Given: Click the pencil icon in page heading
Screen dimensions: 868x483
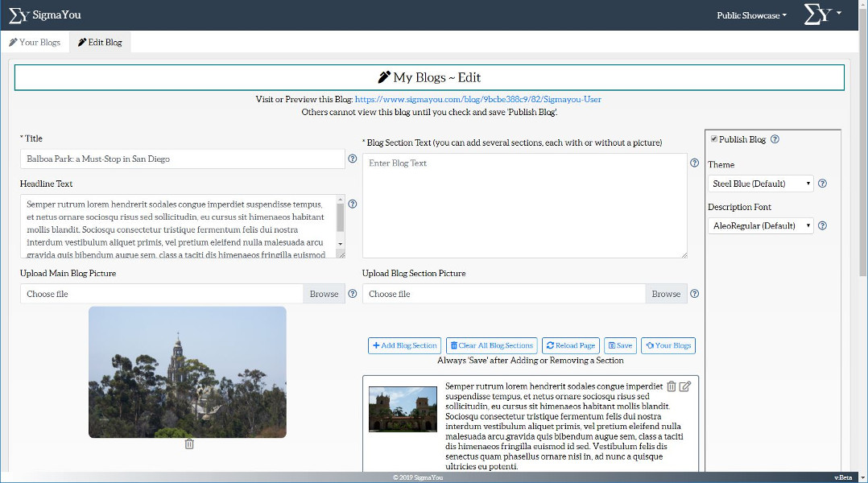Looking at the screenshot, I should 384,77.
